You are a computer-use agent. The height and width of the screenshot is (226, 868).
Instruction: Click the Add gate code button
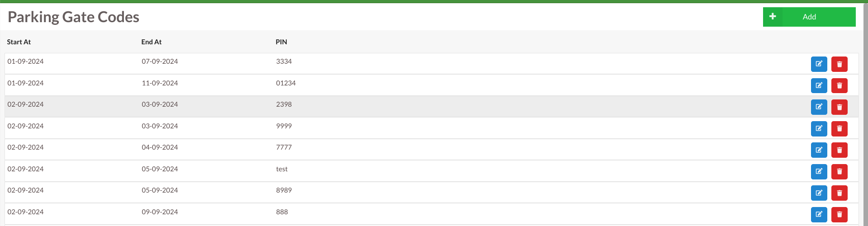click(x=809, y=17)
